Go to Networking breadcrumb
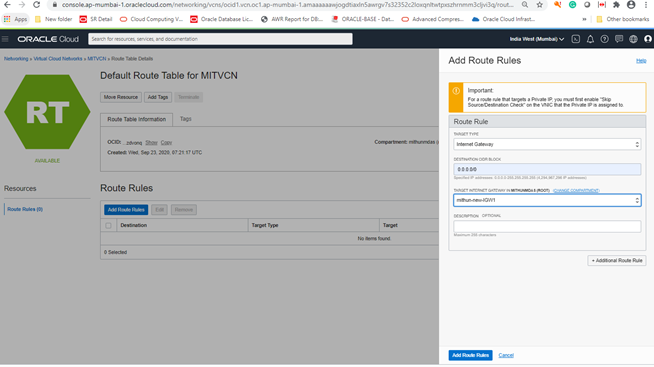The height and width of the screenshot is (367, 654). [x=16, y=59]
